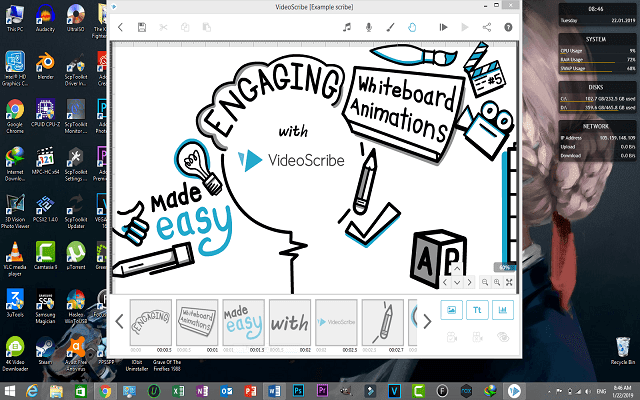640x400 pixels.
Task: Open the share and publish icon
Action: pyautogui.click(x=487, y=27)
